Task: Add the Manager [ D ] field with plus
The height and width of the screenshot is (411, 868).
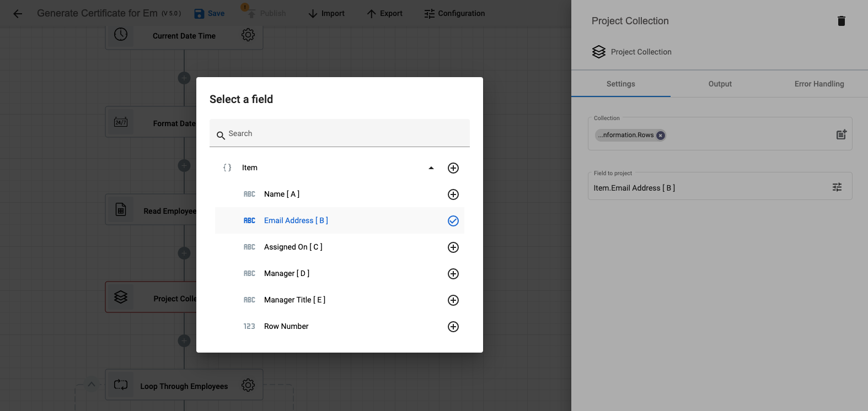Action: tap(453, 274)
